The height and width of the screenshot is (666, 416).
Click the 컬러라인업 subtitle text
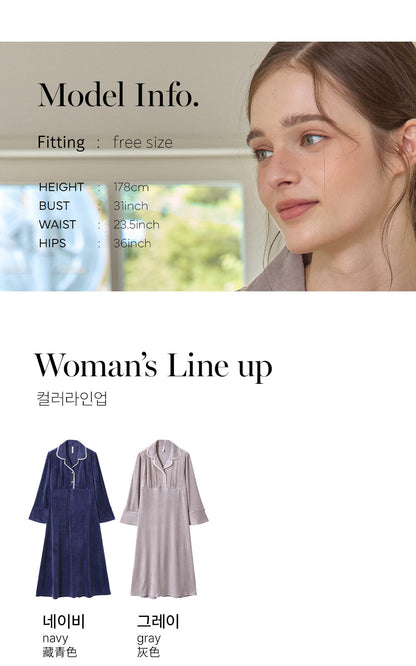click(x=72, y=398)
